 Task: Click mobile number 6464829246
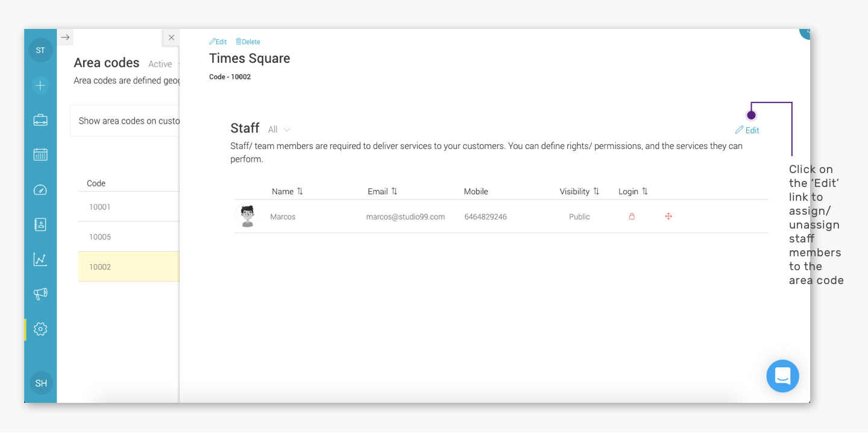tap(486, 216)
